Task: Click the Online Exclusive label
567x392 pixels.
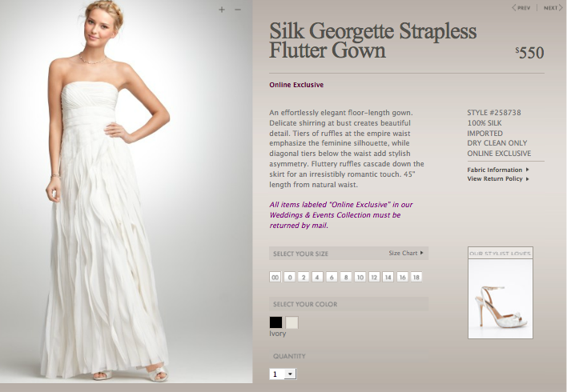Action: [296, 85]
